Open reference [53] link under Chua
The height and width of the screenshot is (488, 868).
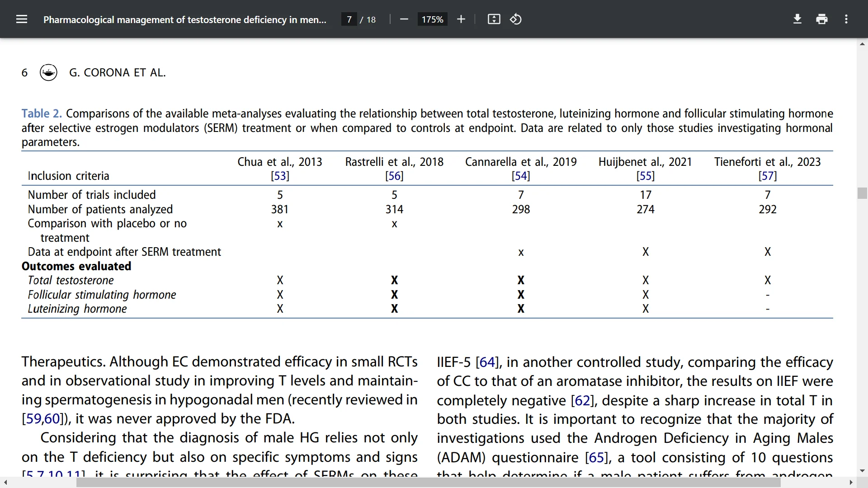tap(280, 176)
